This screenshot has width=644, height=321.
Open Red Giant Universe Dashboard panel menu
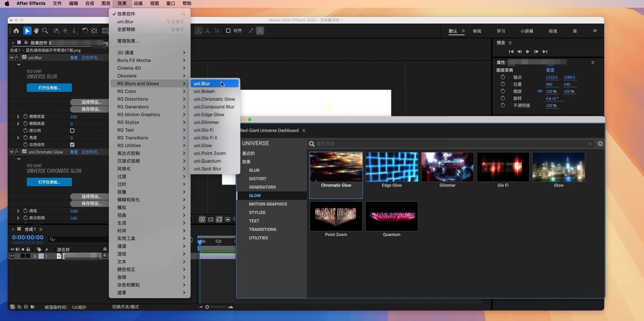pyautogui.click(x=304, y=131)
